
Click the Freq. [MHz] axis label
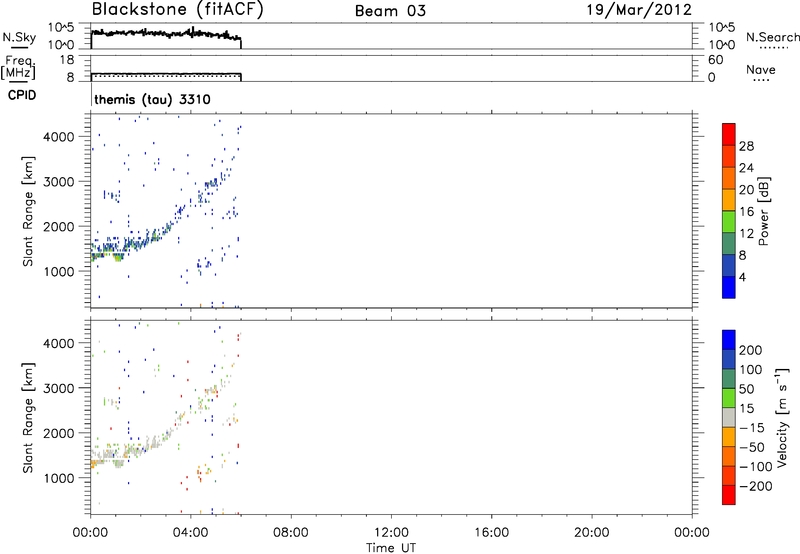18,68
